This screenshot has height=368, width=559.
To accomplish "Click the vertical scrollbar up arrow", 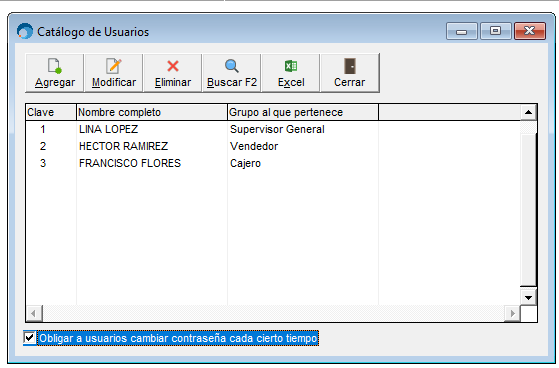I will (x=528, y=113).
